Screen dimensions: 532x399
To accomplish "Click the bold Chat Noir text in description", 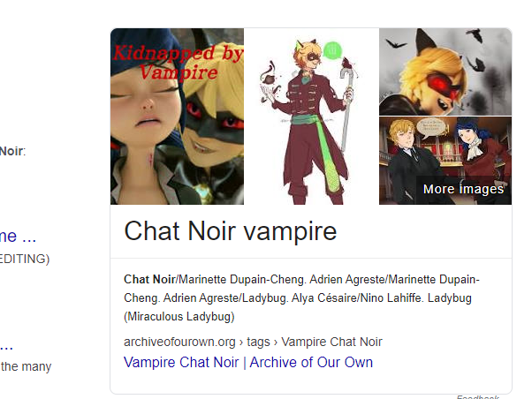I will (149, 279).
